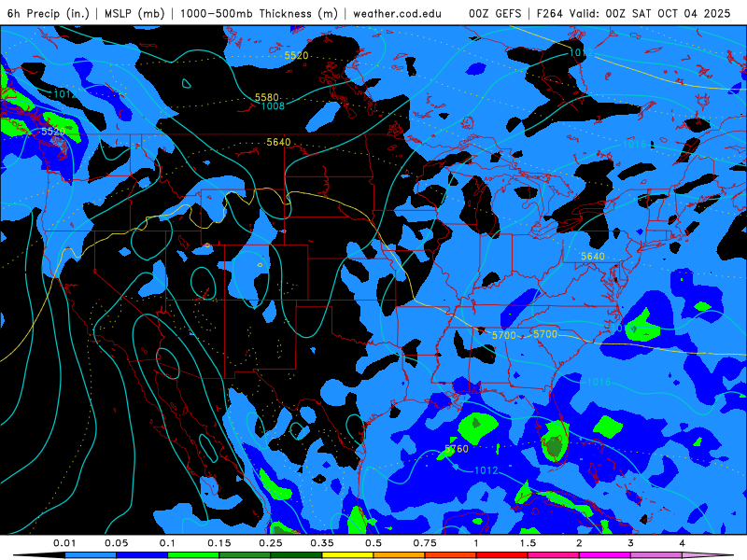Screen dimensions: 747x560
Task: Click the left of the two 5700 labels
Action: (504, 335)
